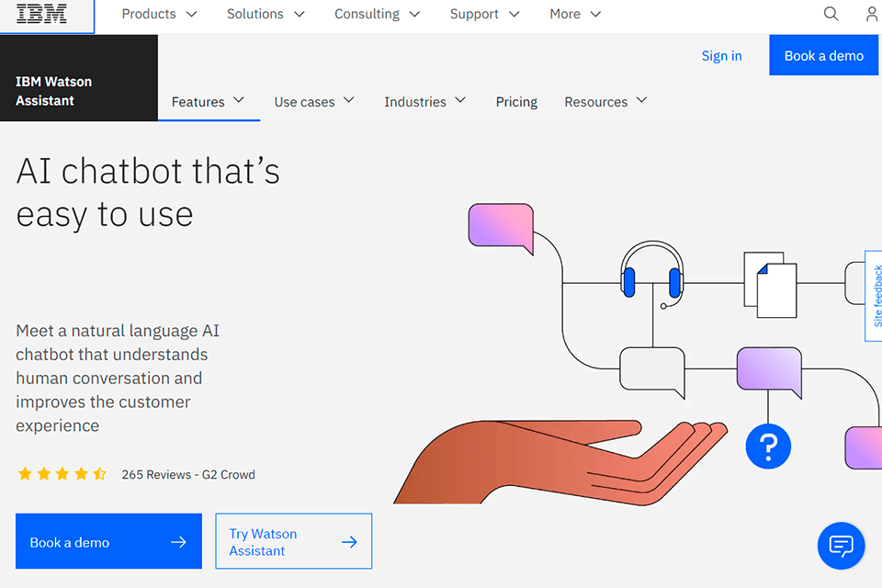882x588 pixels.
Task: Open the Use cases dropdown
Action: [x=314, y=101]
